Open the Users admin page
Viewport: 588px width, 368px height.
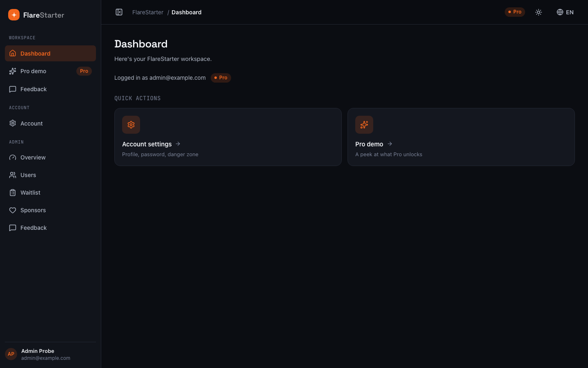coord(50,175)
